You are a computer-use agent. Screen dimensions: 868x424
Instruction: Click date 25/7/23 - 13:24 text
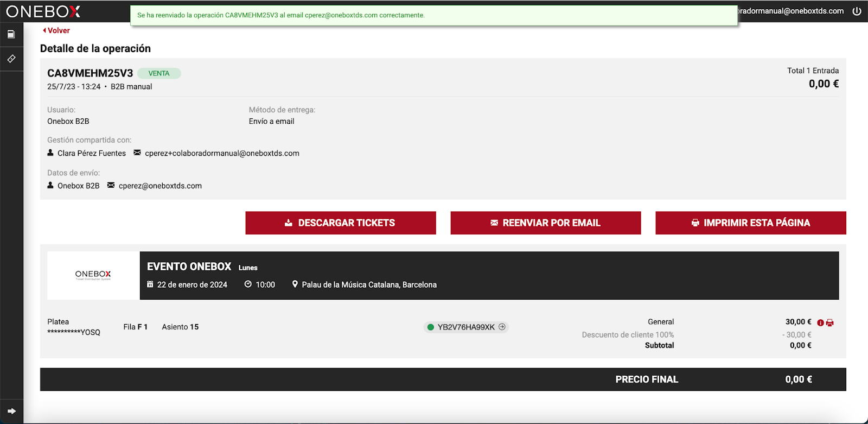pyautogui.click(x=74, y=87)
